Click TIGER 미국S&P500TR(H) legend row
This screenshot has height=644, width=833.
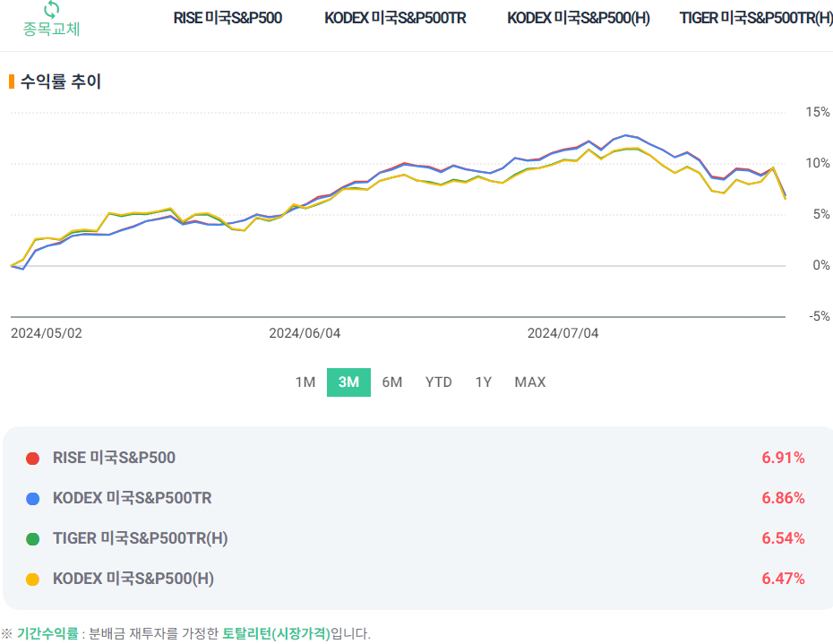[x=416, y=539]
